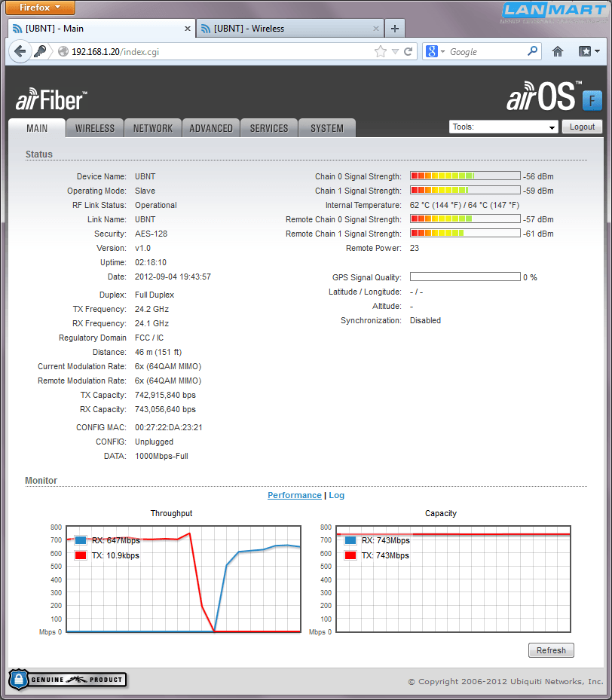
Task: Click the Uptime value 02:18:10
Action: 151,262
